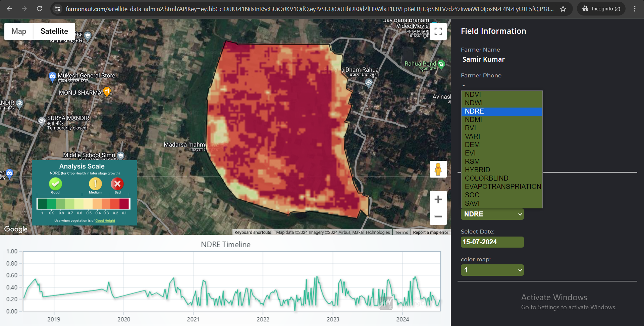Click the Farmer Name Samir Kumar text
This screenshot has width=644, height=326.
pyautogui.click(x=483, y=59)
